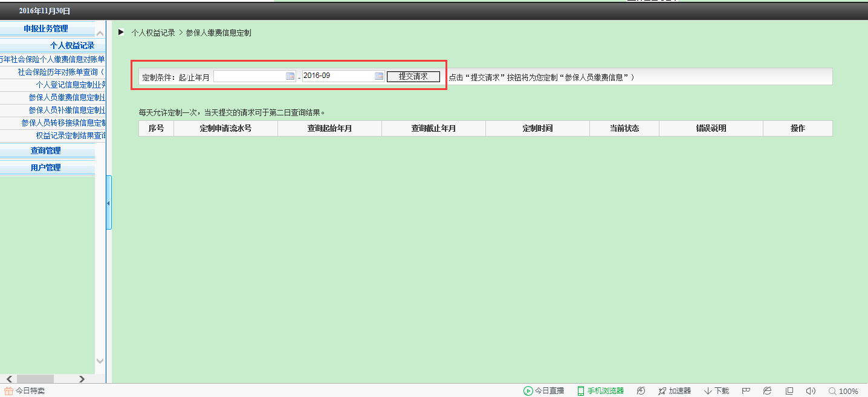
Task: Open the end date calendar picker icon
Action: click(x=379, y=76)
